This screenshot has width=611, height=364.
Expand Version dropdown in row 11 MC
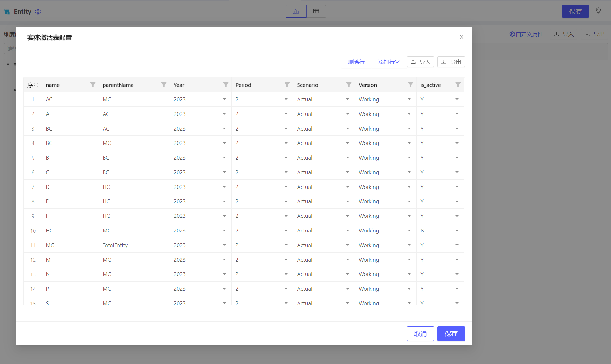(x=409, y=245)
